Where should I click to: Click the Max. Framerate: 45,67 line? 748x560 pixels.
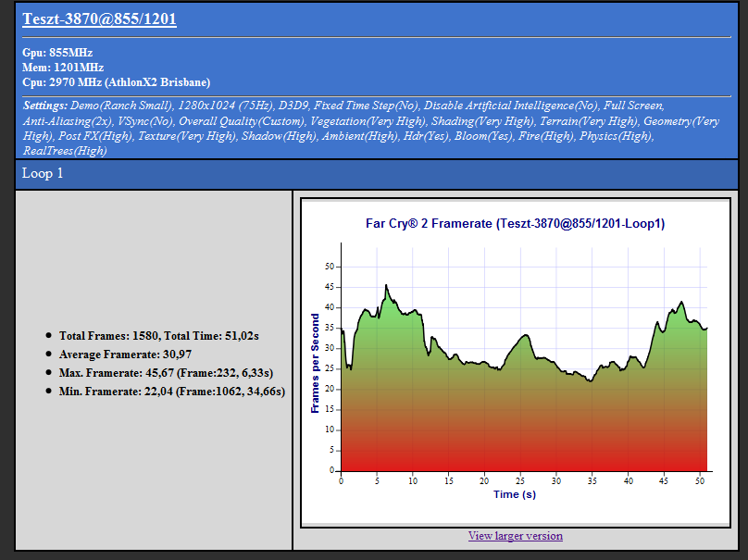pos(166,373)
